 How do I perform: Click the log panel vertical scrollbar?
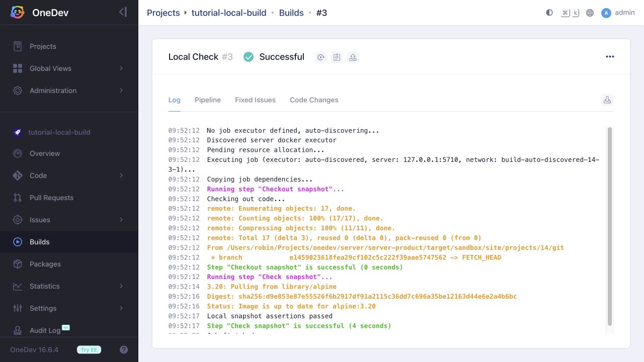[610, 226]
